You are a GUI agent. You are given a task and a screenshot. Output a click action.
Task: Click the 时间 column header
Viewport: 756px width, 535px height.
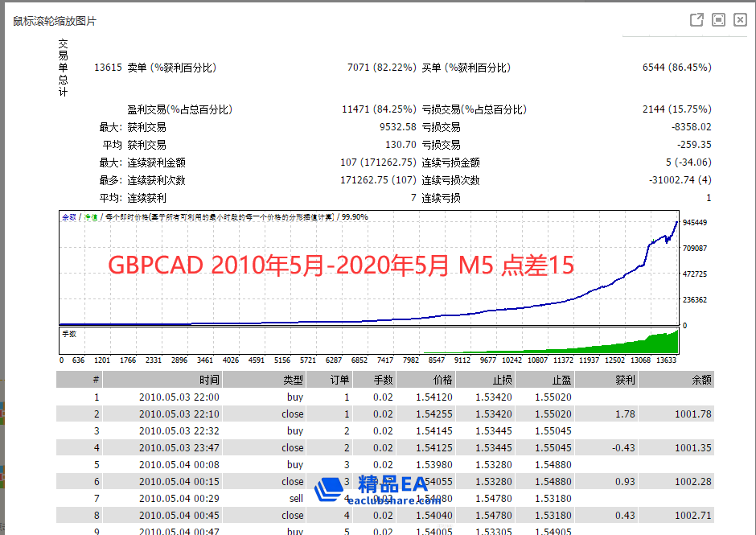(208, 380)
